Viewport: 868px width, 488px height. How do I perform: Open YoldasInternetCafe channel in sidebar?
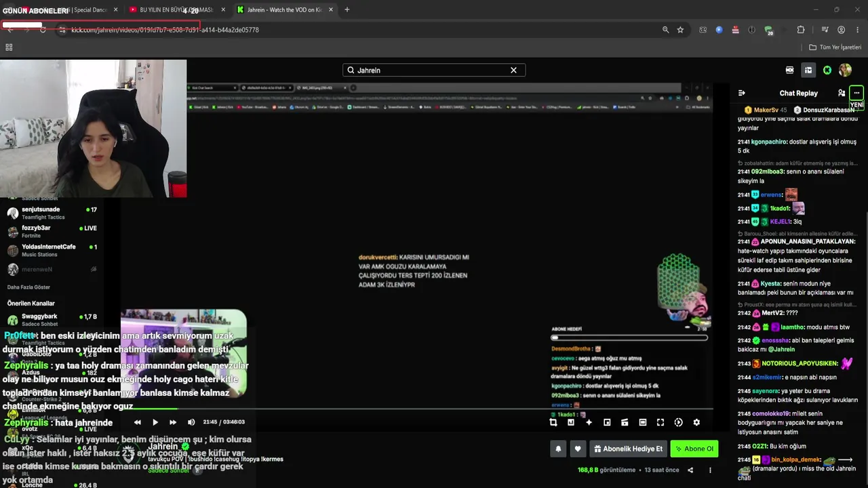(51, 250)
